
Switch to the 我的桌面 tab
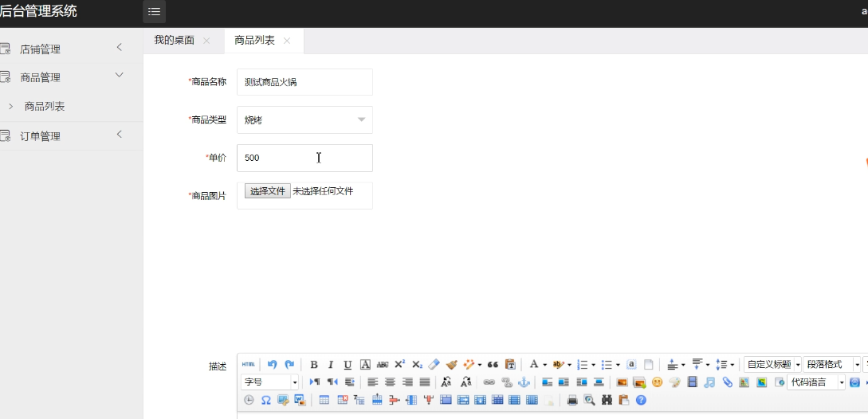(174, 41)
